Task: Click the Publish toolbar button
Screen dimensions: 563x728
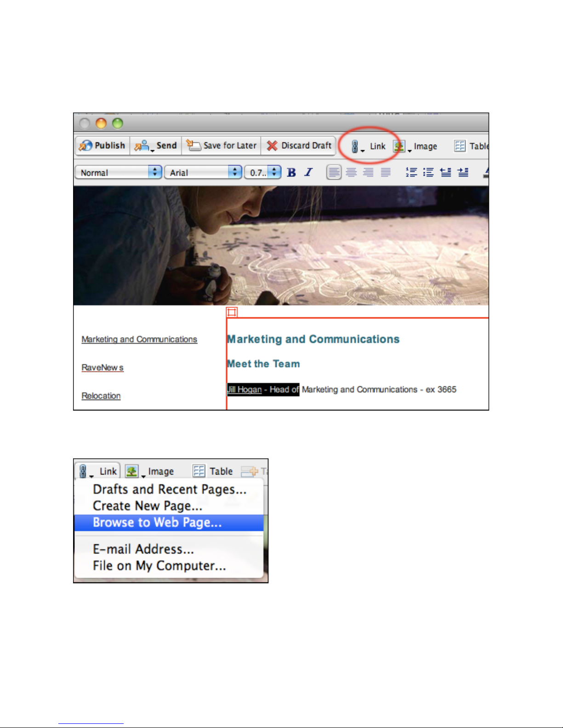Action: point(102,146)
